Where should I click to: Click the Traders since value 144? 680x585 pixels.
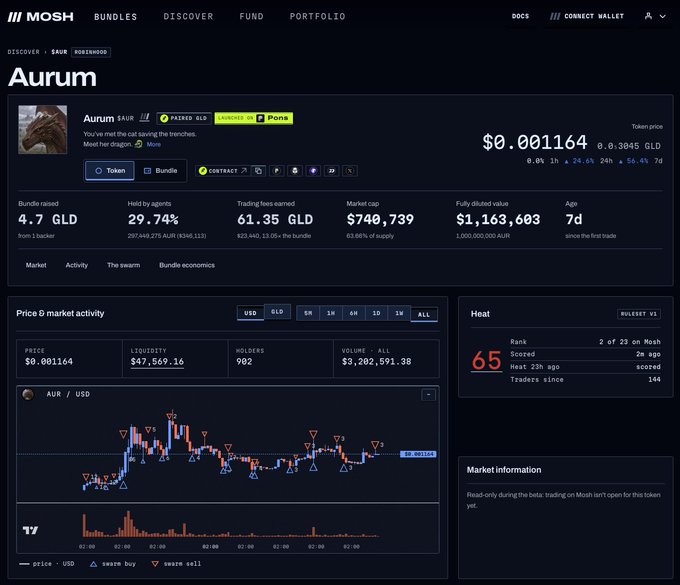654,379
